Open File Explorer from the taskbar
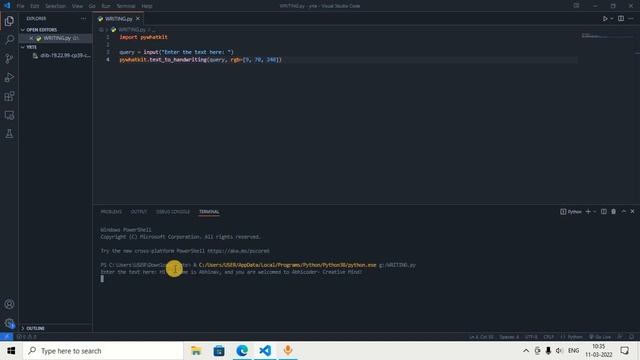This screenshot has height=360, width=640. click(196, 351)
